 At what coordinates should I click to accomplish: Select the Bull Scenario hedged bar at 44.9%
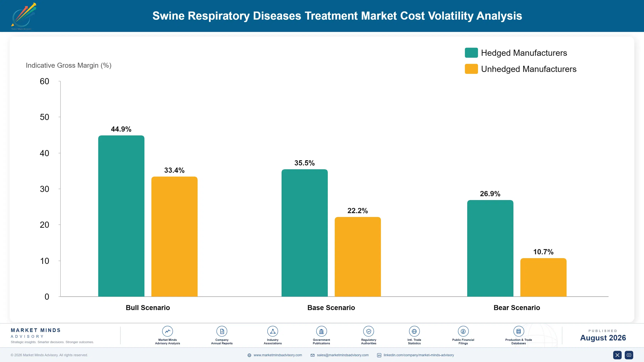[x=121, y=216]
